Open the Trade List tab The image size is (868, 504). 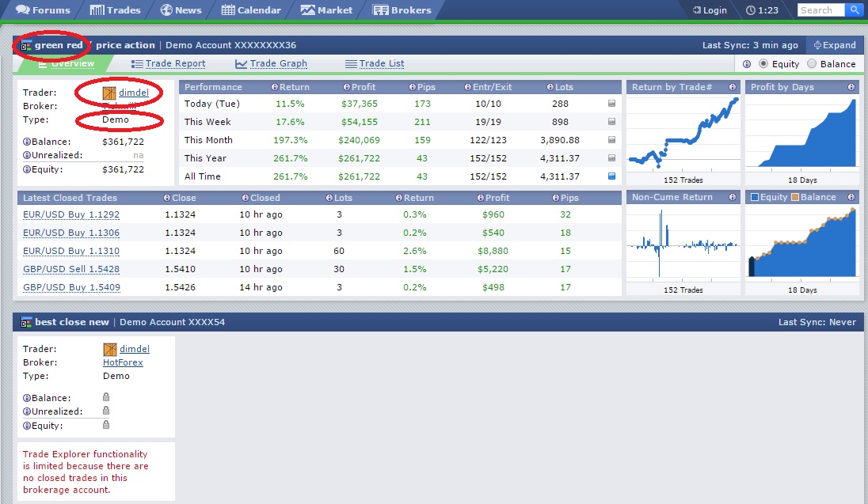click(x=375, y=63)
